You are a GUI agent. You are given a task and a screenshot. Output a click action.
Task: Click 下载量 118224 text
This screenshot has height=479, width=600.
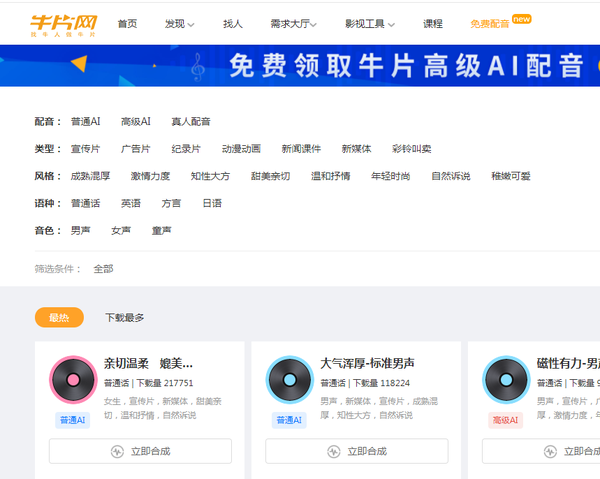tap(381, 383)
